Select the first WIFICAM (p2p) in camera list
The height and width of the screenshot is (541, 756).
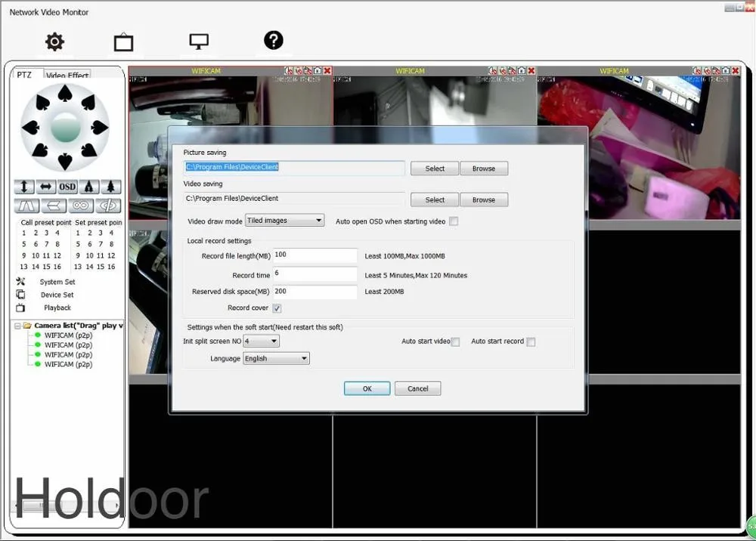click(x=68, y=335)
